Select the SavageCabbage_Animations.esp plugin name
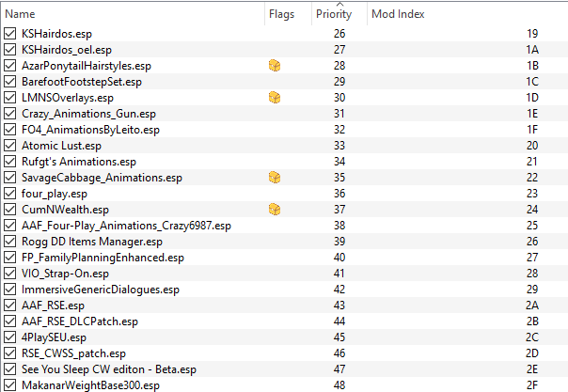Image resolution: width=568 pixels, height=392 pixels. (102, 178)
